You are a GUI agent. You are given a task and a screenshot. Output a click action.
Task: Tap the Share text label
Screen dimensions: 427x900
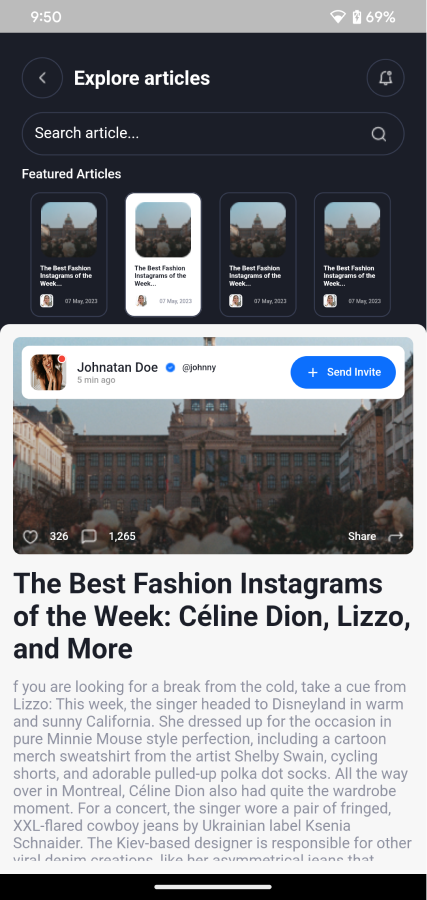[x=362, y=537]
